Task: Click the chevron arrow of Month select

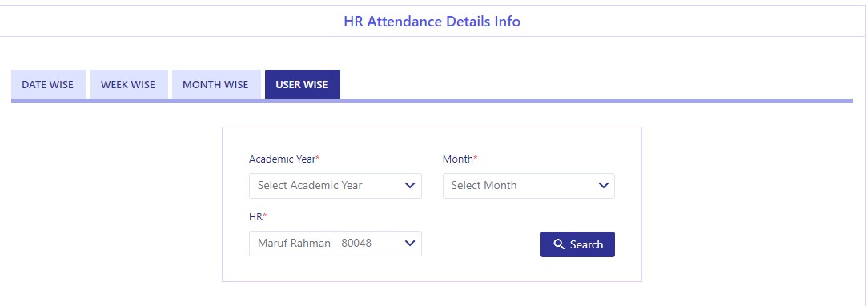Action: click(604, 185)
